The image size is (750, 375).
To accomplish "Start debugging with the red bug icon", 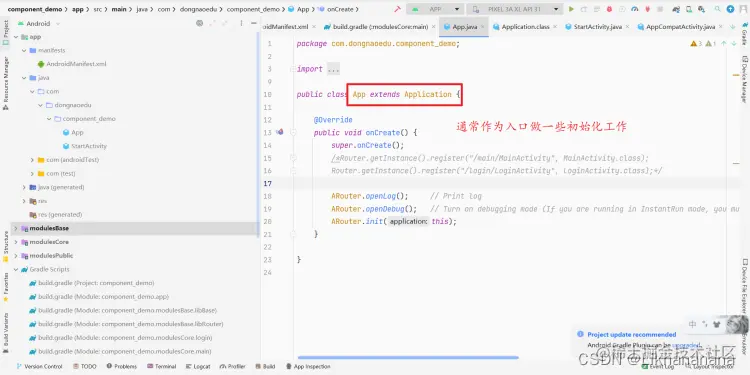I will (609, 9).
